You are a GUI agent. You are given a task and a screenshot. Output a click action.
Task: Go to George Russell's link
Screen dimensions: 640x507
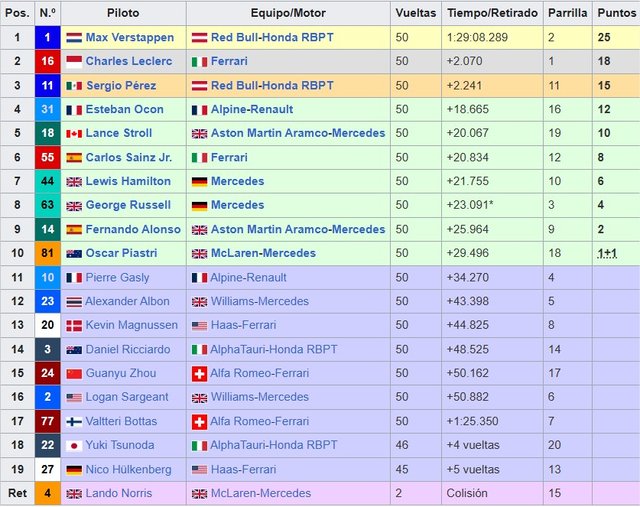128,205
